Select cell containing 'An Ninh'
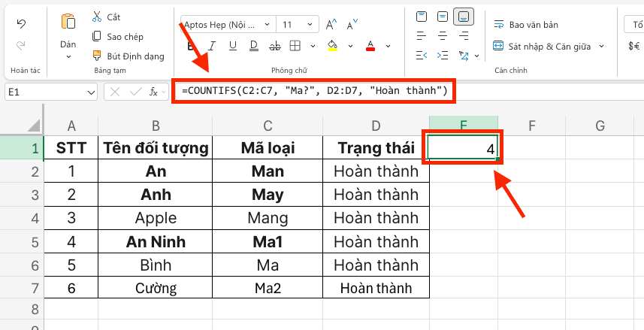The height and width of the screenshot is (330, 644). [156, 241]
